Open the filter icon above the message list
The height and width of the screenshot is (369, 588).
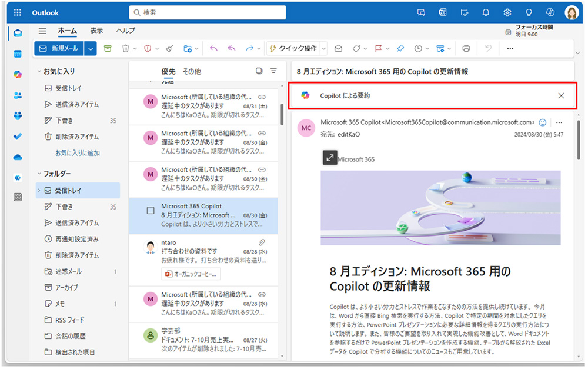[x=273, y=70]
